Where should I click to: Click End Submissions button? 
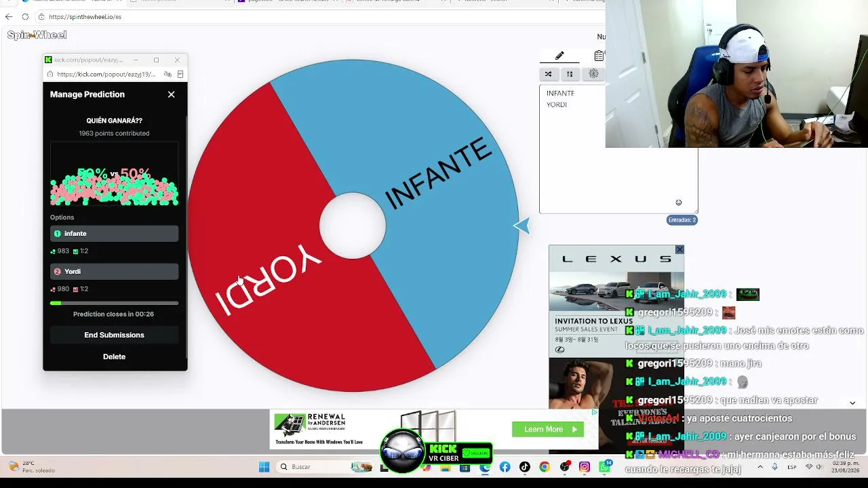(114, 335)
